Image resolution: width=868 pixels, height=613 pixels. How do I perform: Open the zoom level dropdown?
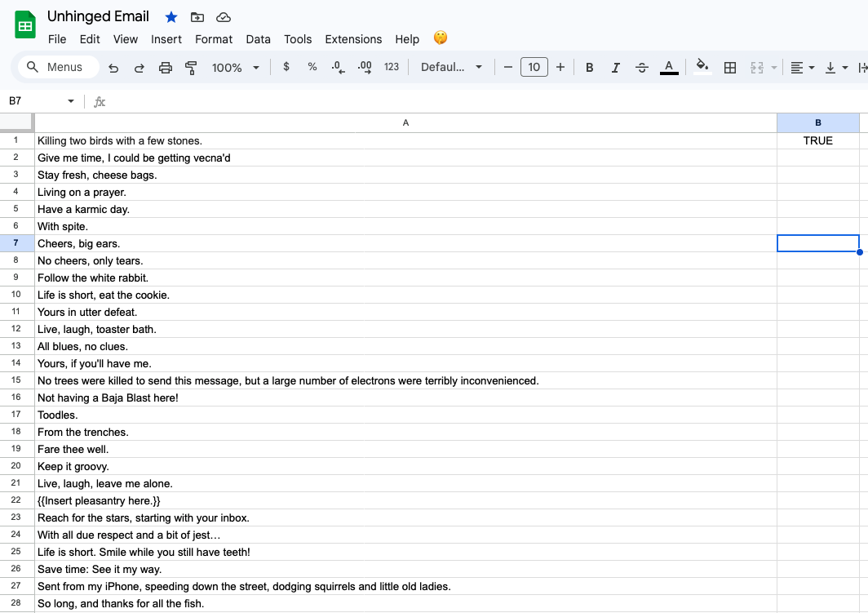click(x=235, y=67)
